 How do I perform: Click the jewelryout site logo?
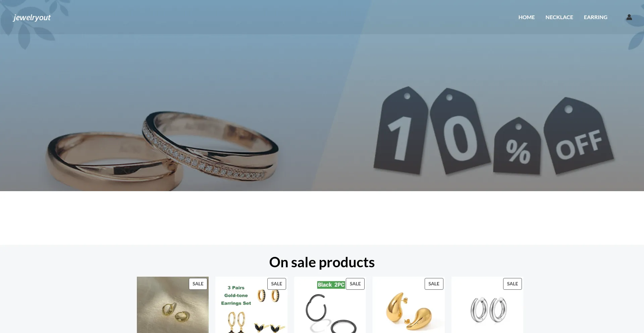click(32, 17)
